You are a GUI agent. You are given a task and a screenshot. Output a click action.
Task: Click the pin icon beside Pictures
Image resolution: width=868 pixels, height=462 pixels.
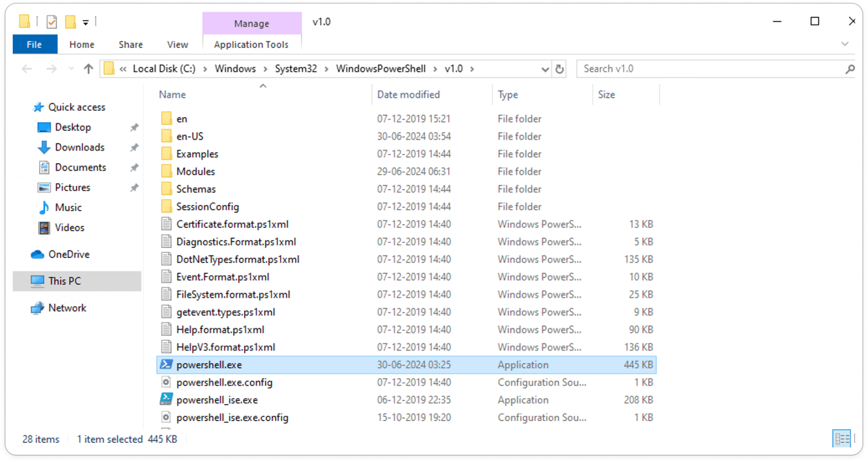click(134, 187)
